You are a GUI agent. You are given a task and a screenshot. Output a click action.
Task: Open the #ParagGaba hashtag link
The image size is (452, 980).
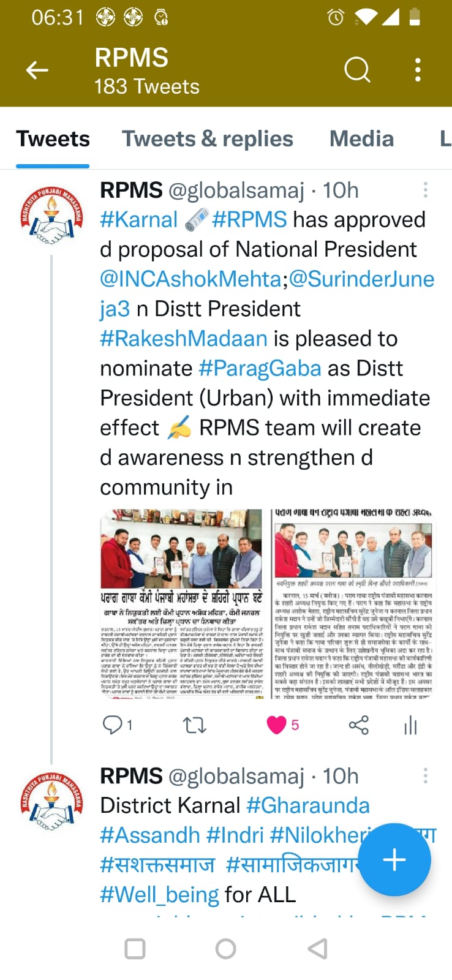(x=260, y=368)
